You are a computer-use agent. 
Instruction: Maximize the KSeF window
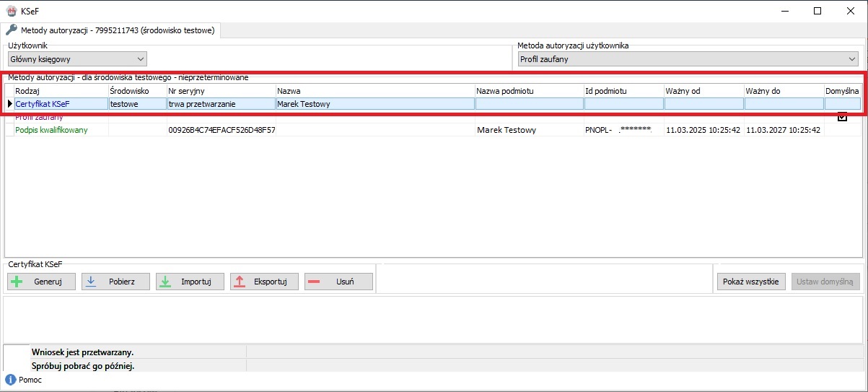tap(817, 11)
